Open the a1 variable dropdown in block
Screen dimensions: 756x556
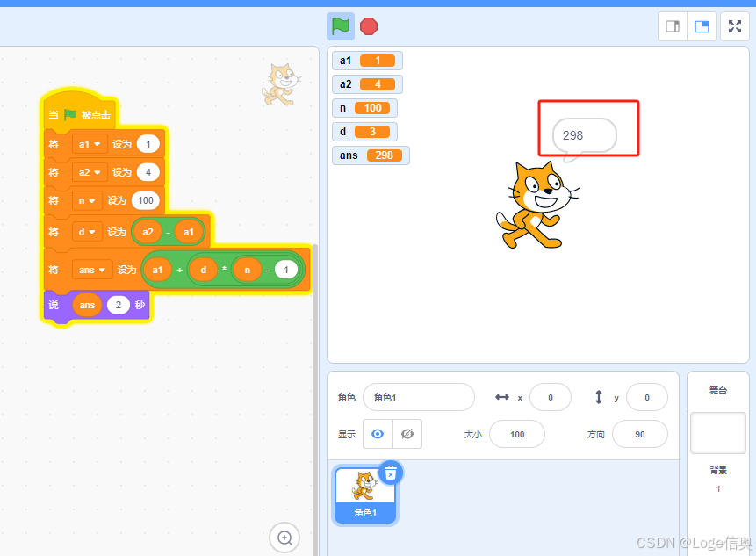90,144
